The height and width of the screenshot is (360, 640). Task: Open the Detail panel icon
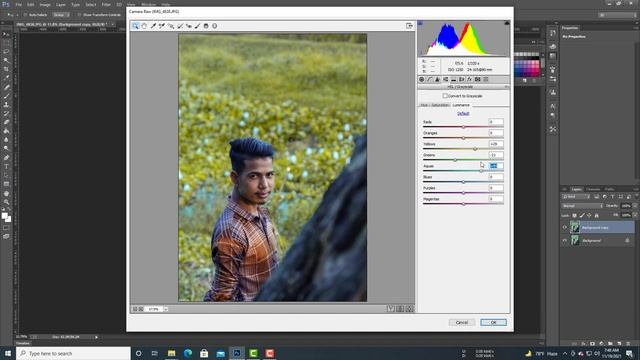click(438, 79)
